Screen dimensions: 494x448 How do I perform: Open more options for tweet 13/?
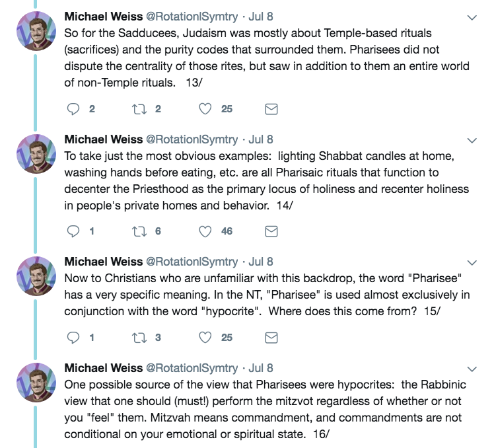(472, 18)
